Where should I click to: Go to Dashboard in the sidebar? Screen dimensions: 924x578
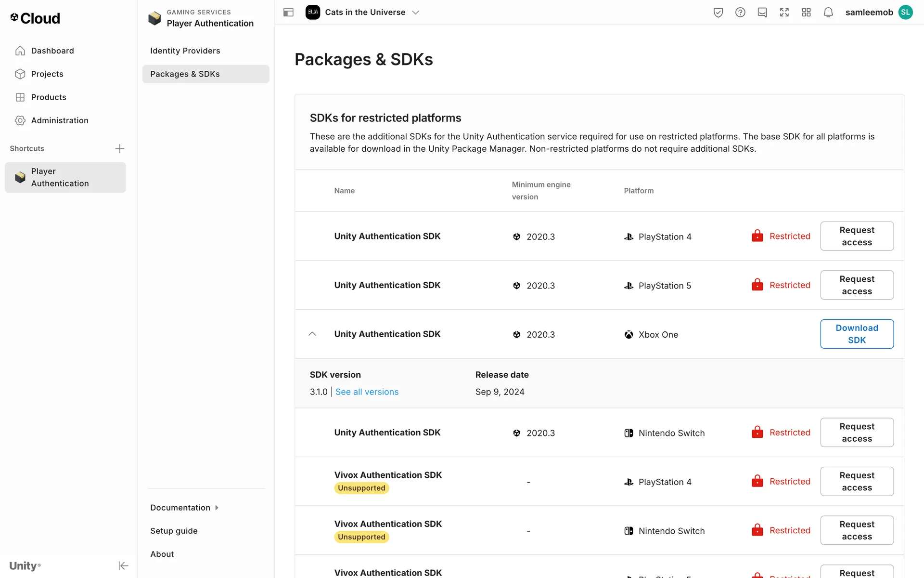pyautogui.click(x=52, y=51)
